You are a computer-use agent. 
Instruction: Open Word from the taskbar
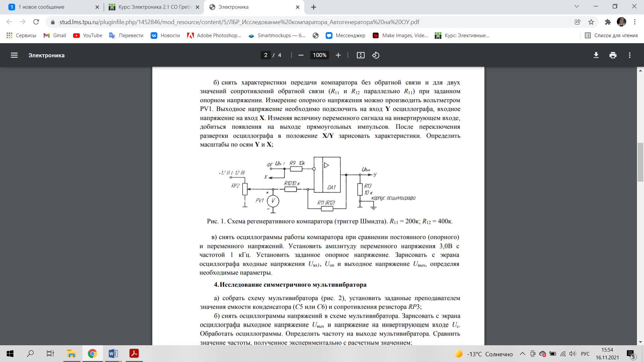tap(113, 354)
